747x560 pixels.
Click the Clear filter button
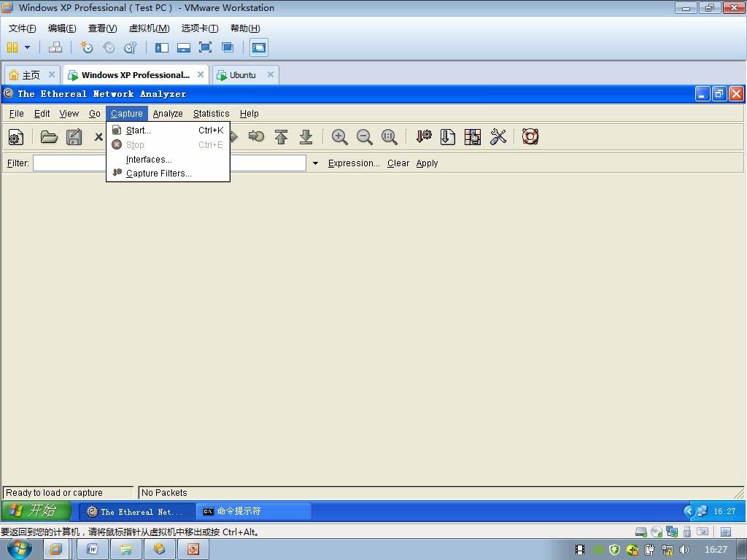point(398,163)
